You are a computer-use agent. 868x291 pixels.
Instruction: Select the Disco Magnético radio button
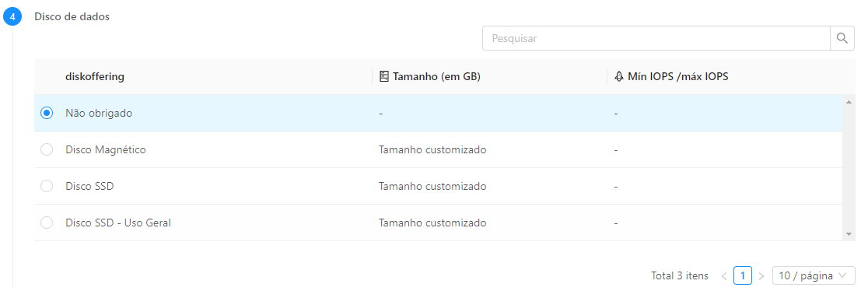pyautogui.click(x=47, y=149)
